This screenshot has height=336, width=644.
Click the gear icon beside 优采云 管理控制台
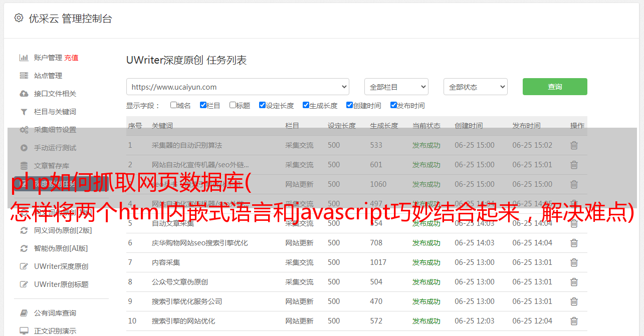[x=19, y=18]
